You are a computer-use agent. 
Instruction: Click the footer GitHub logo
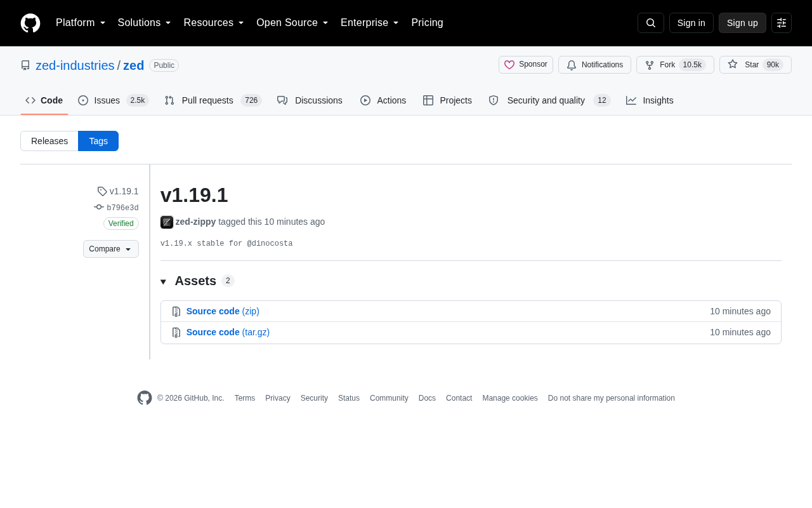coord(145,398)
